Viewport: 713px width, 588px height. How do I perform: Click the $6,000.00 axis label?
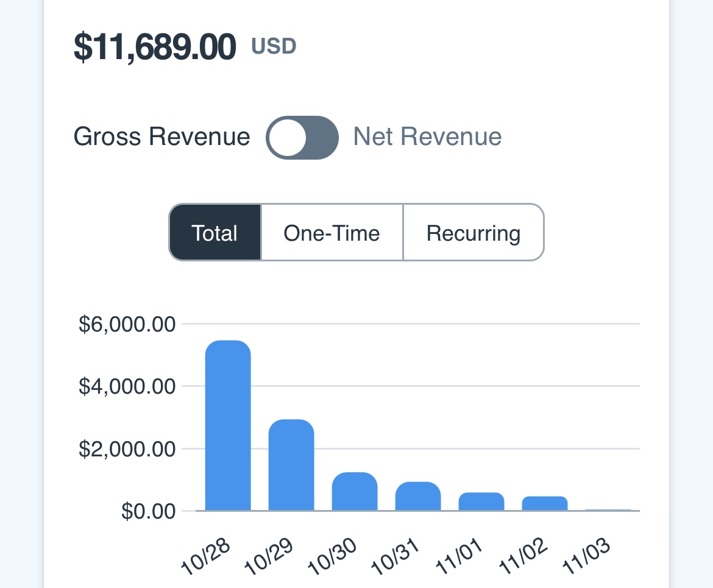(x=127, y=324)
